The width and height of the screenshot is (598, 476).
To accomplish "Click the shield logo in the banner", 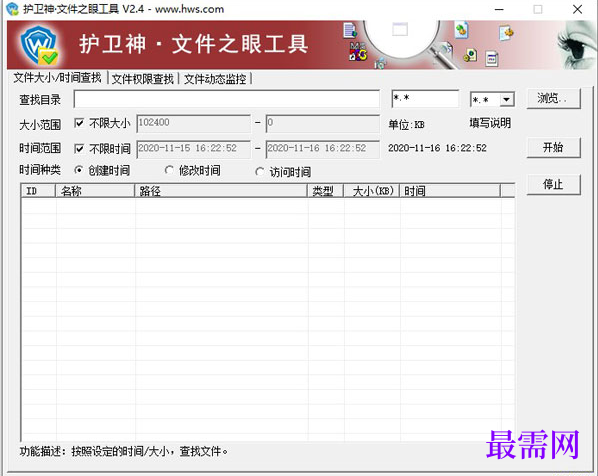I will [39, 45].
